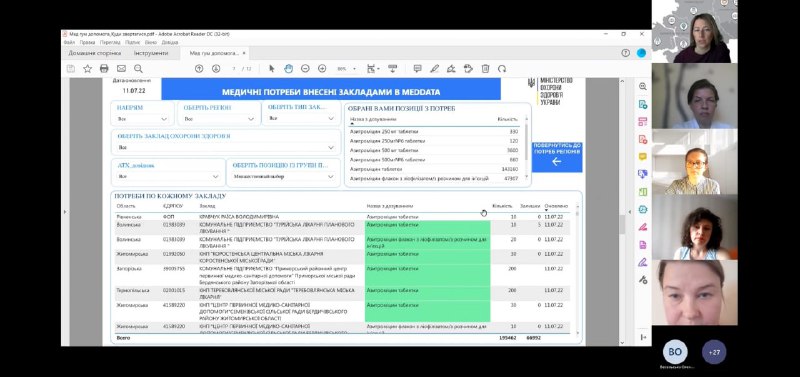
Task: Open the fit page options icon
Action: 371,68
